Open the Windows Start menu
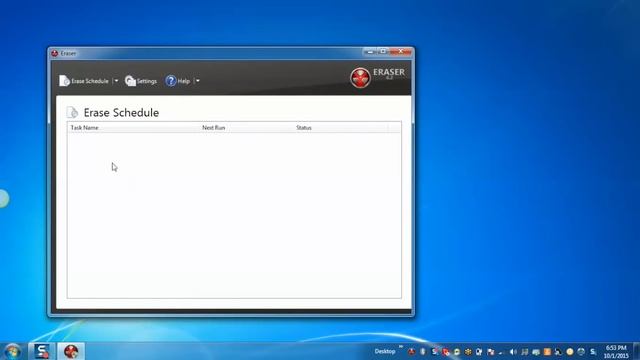 12,351
